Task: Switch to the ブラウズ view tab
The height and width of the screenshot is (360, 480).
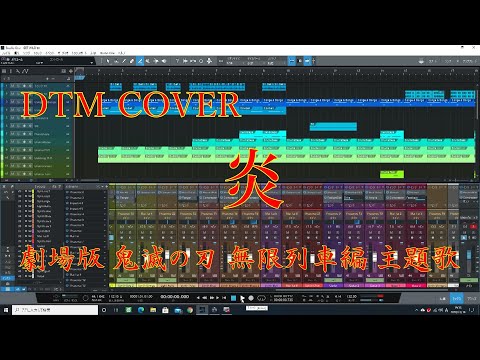Action: point(471,299)
